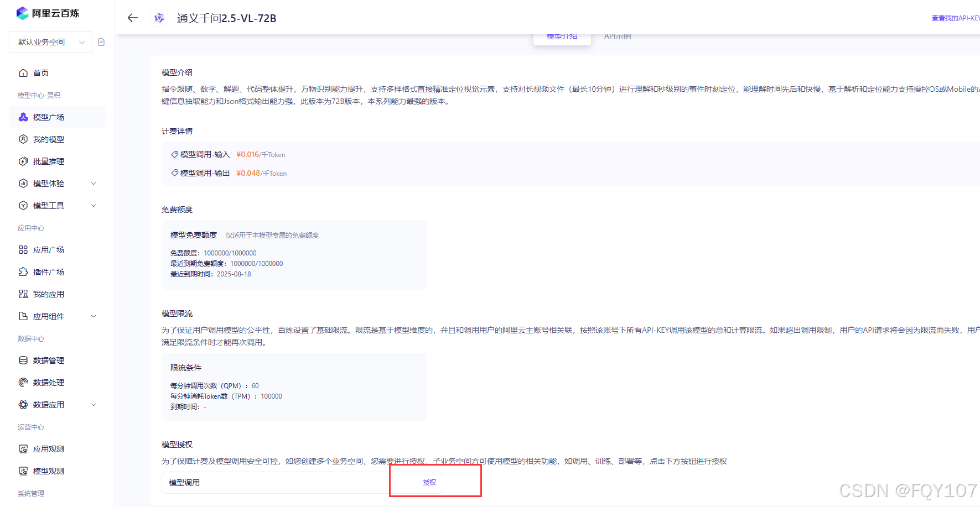Open 应用广场 in the sidebar
Viewport: 980px width, 507px height.
pos(57,250)
